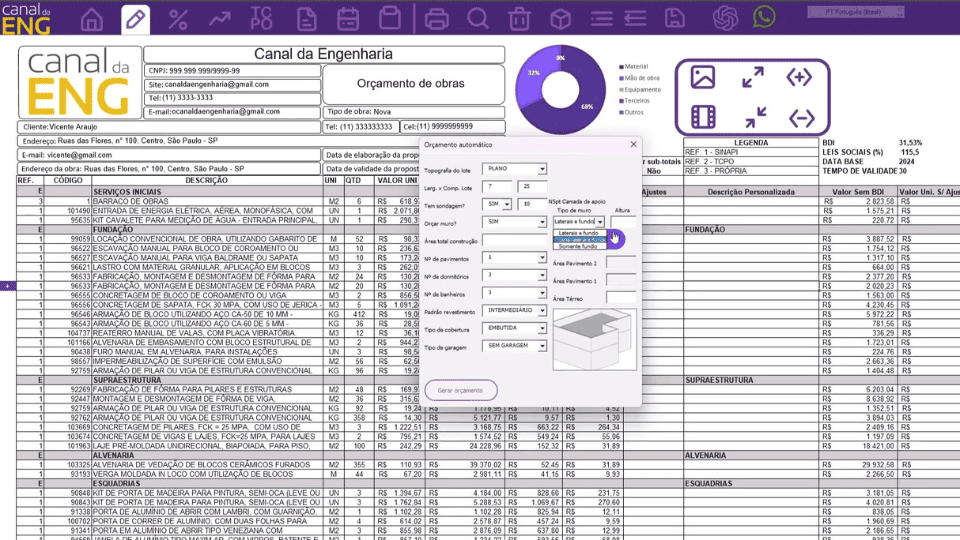The image size is (960, 540).
Task: Open the document page icon
Action: pos(306,19)
